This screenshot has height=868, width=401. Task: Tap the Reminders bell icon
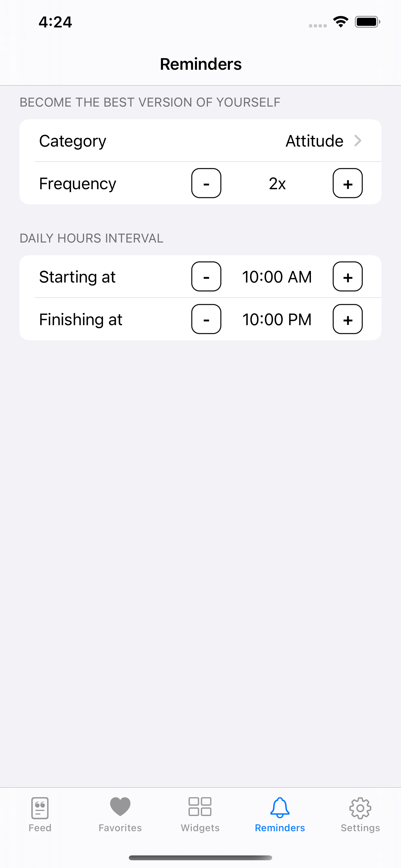click(x=280, y=807)
